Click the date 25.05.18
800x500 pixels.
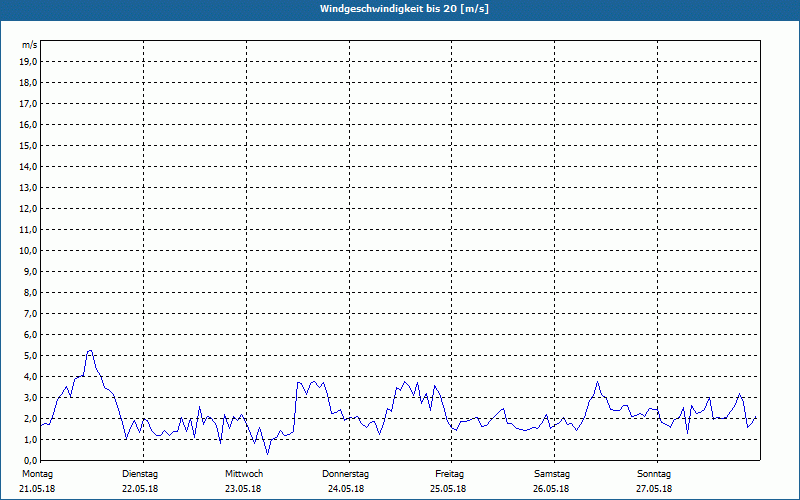pos(448,489)
